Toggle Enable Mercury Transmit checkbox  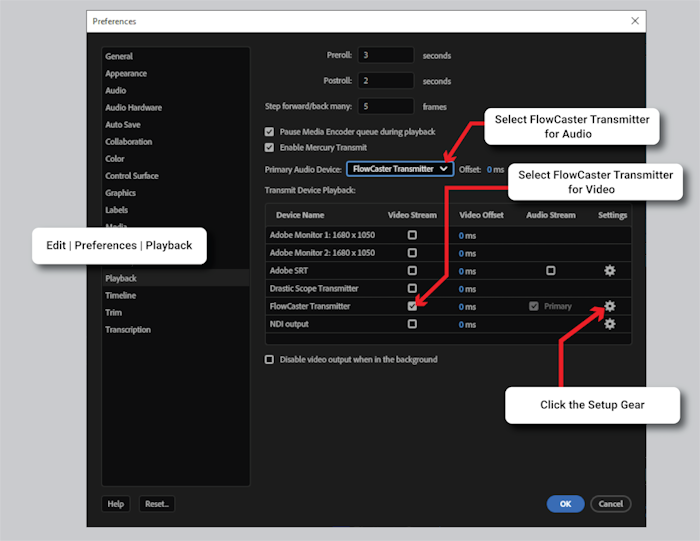269,147
